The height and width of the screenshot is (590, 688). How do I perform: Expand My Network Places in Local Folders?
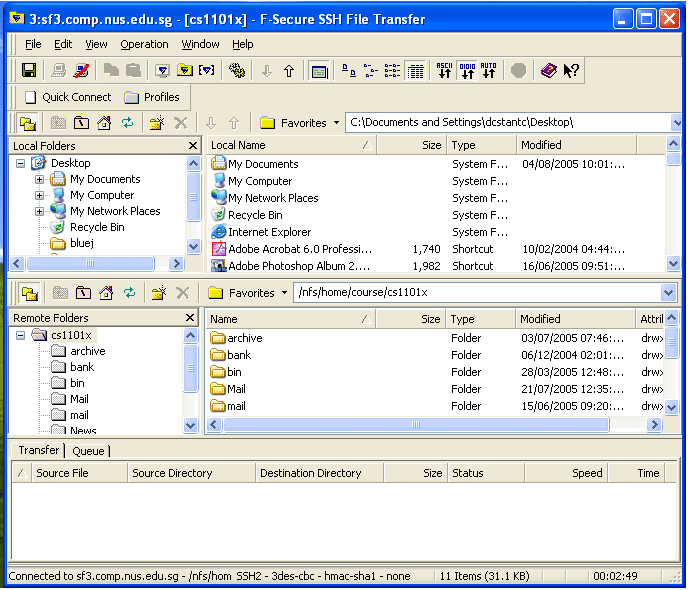click(x=39, y=211)
